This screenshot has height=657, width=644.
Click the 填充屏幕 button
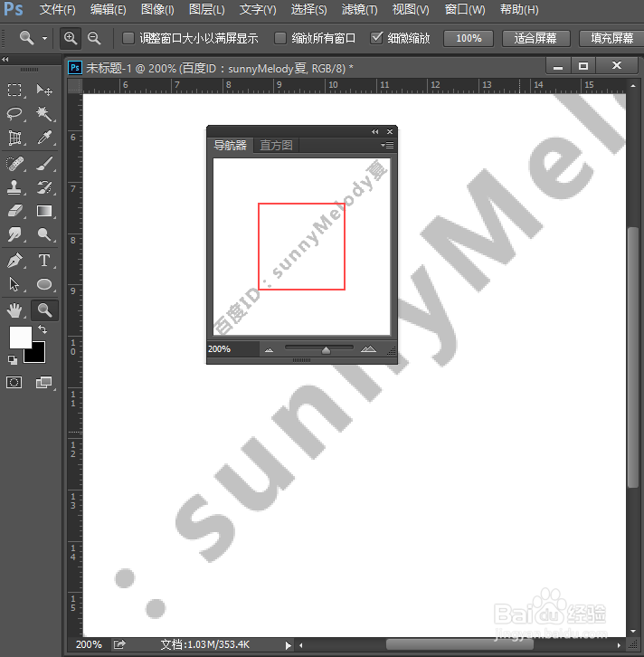(611, 39)
